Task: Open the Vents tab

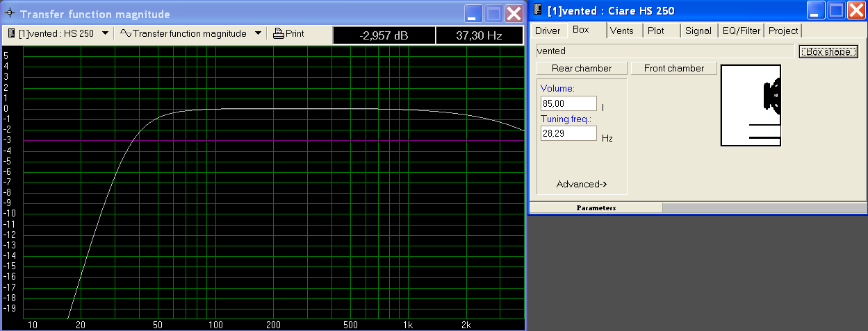Action: click(x=622, y=31)
